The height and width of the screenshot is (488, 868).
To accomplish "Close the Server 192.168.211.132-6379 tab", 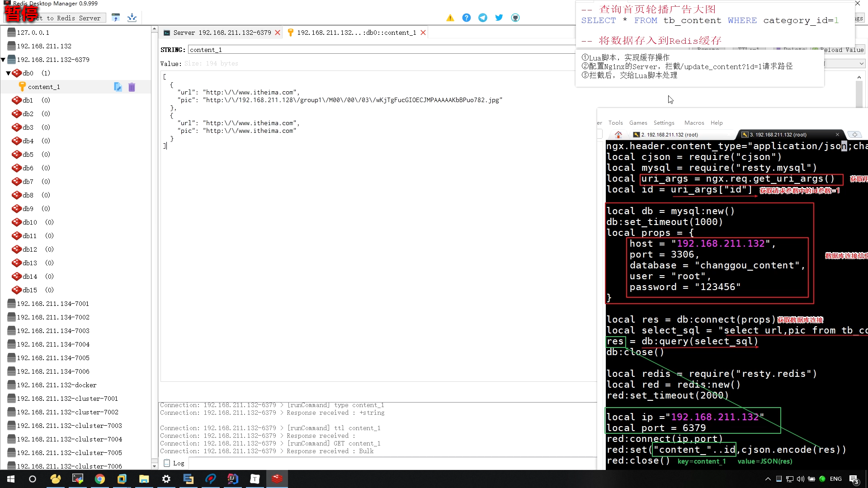I will click(x=278, y=33).
